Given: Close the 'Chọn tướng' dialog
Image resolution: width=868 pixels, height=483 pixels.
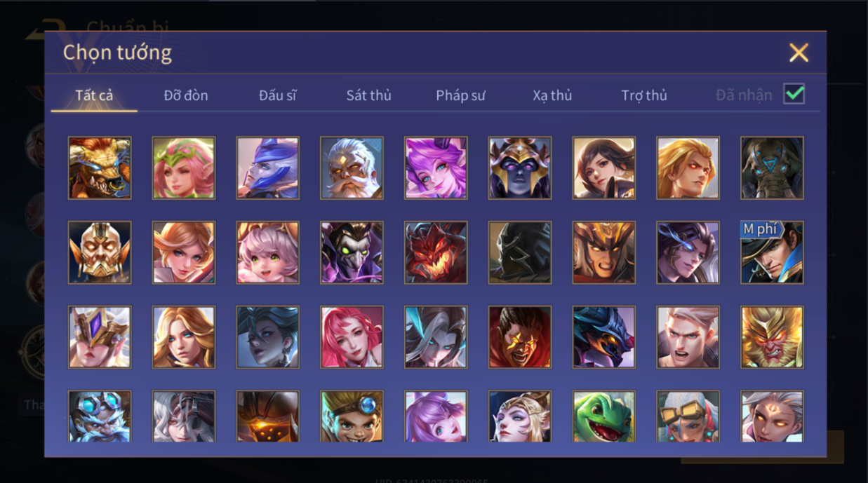Looking at the screenshot, I should [x=799, y=53].
